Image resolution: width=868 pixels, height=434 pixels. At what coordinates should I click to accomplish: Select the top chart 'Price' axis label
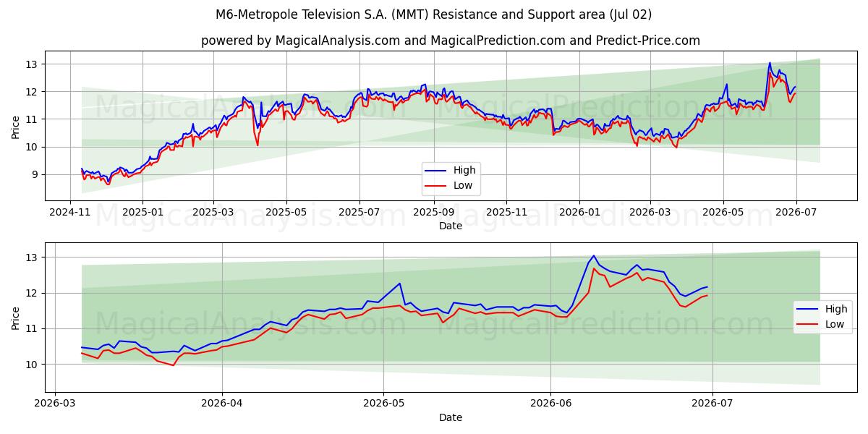pos(16,125)
